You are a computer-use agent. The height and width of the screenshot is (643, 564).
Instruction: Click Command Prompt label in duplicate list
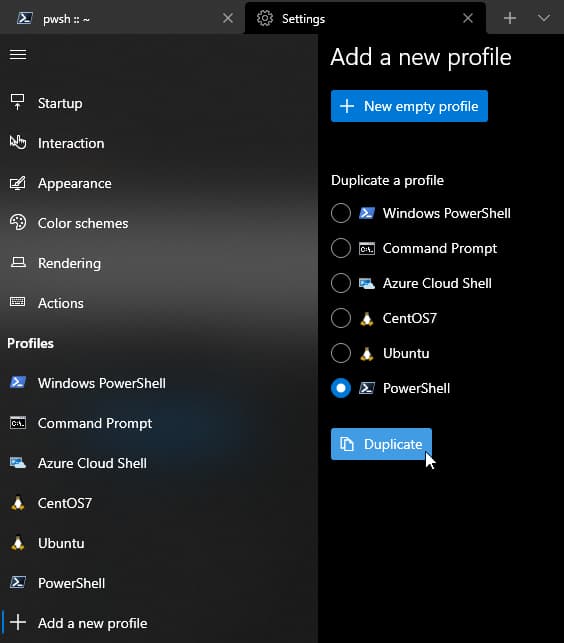pos(440,249)
